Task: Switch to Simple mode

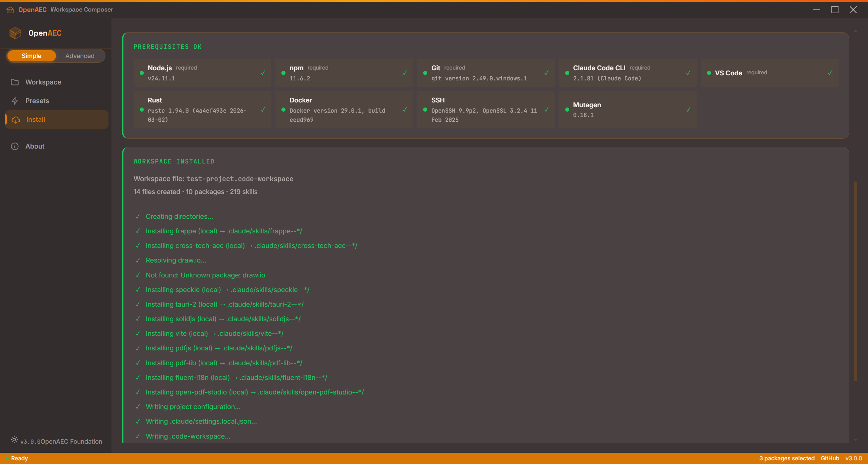Action: click(32, 56)
